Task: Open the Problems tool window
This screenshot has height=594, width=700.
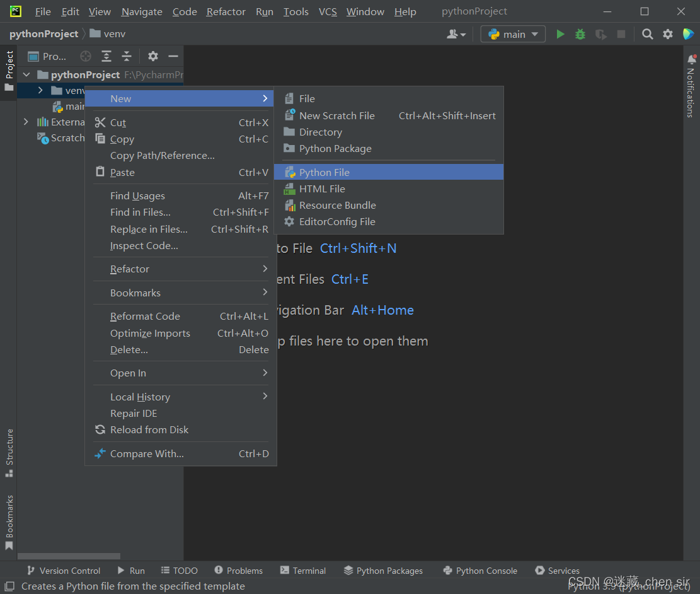Action: click(x=238, y=570)
